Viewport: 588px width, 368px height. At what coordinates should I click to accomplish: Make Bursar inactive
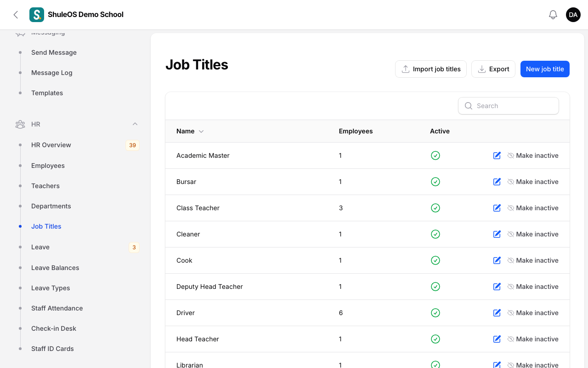[533, 182]
